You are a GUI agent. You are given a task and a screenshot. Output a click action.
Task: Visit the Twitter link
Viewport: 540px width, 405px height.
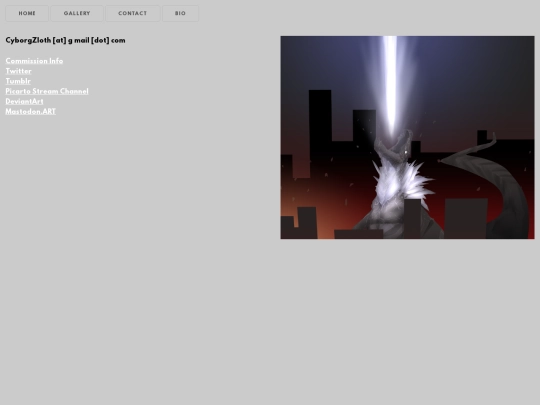[18, 71]
